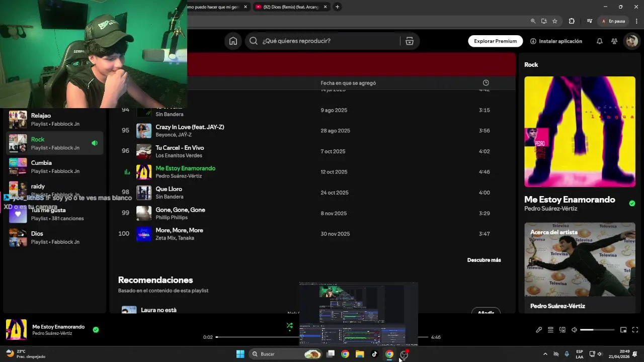Mute the Spotify volume speaker icon
644x362 pixels.
574,330
